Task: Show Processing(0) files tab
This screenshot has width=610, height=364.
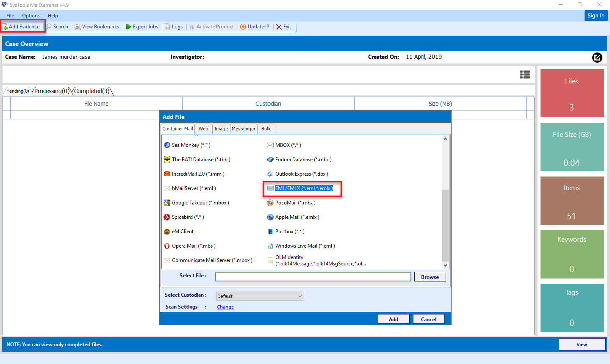Action: click(x=52, y=91)
